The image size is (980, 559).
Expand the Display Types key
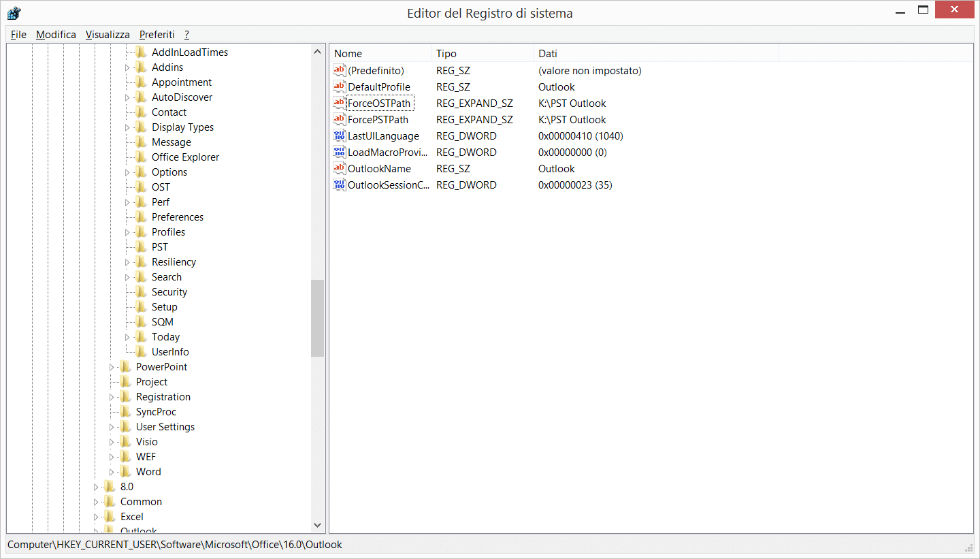[127, 127]
